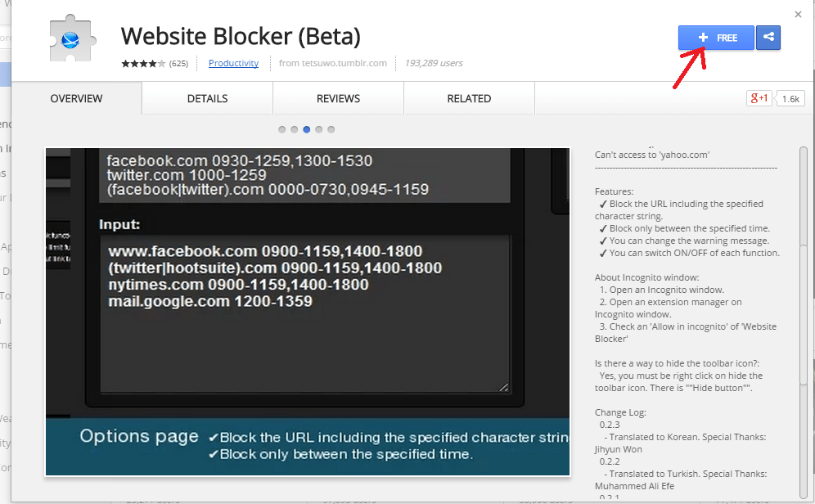Click the 1.6k +1 count bubble
Viewport: 815px width, 504px height.
coord(790,99)
